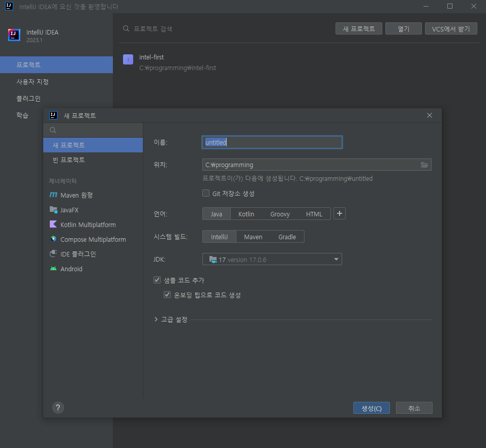Open the 학습 tab in welcome sidebar
Viewport: 486px width, 448px height.
22,115
